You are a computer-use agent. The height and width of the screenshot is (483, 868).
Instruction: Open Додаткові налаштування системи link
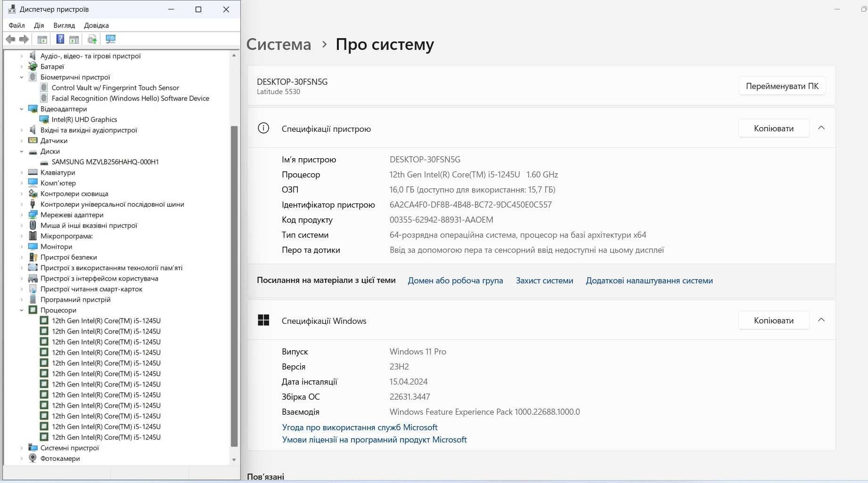pos(649,281)
